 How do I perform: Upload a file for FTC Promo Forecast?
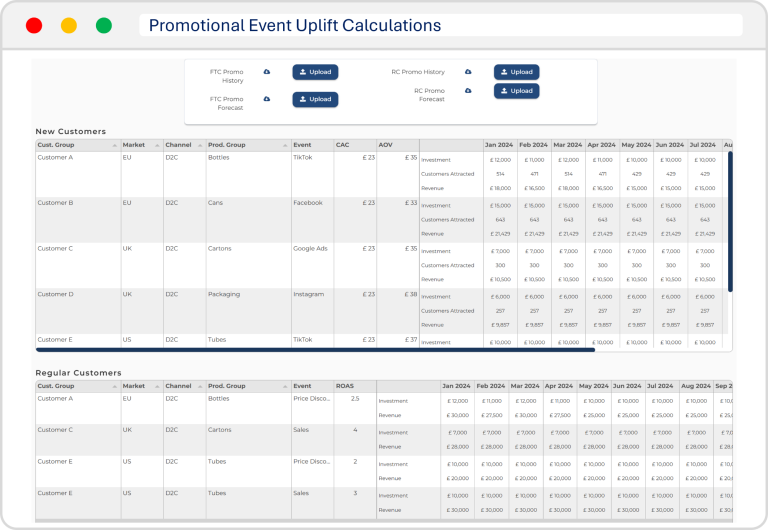click(x=315, y=99)
